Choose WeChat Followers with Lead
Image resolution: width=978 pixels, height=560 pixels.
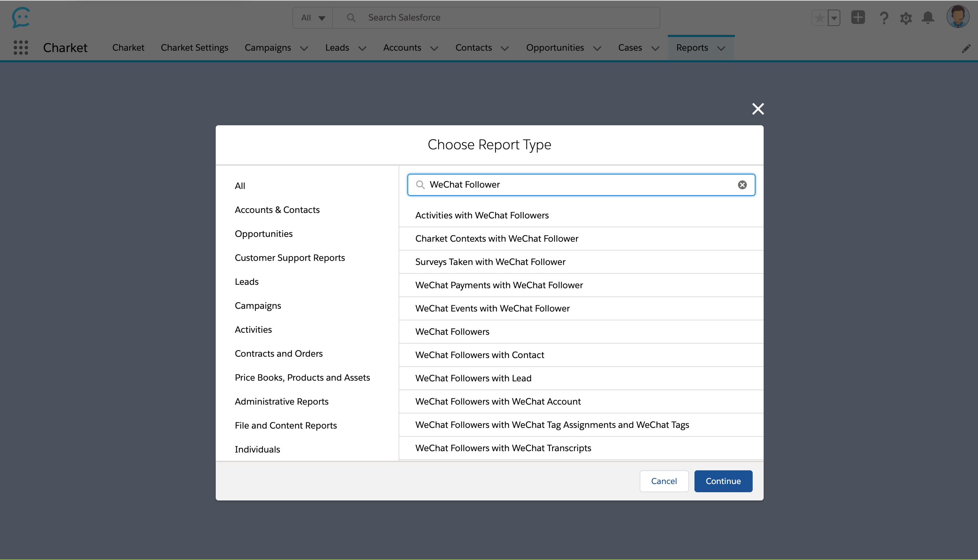[581, 379]
